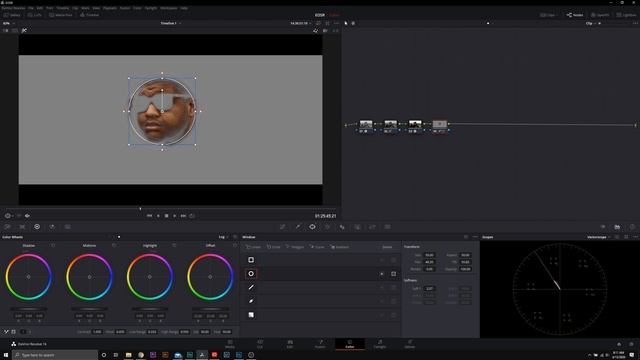Open the Tracker palette icon

pos(327,227)
